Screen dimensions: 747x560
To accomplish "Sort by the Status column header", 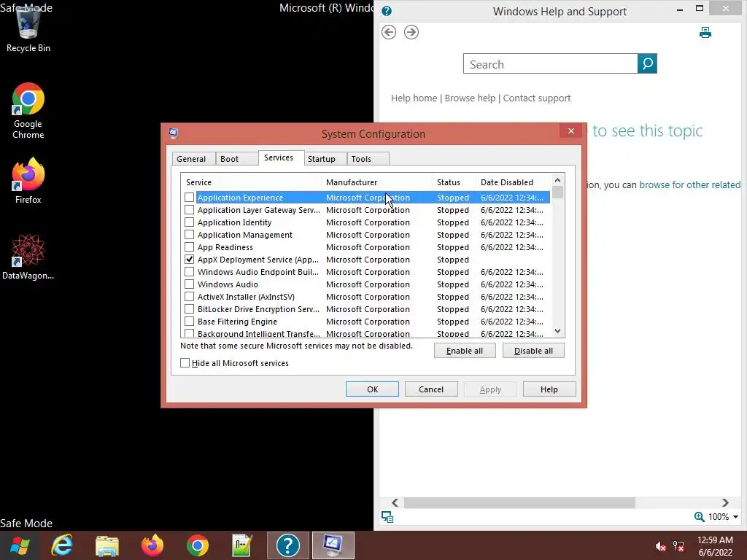I will click(x=454, y=182).
